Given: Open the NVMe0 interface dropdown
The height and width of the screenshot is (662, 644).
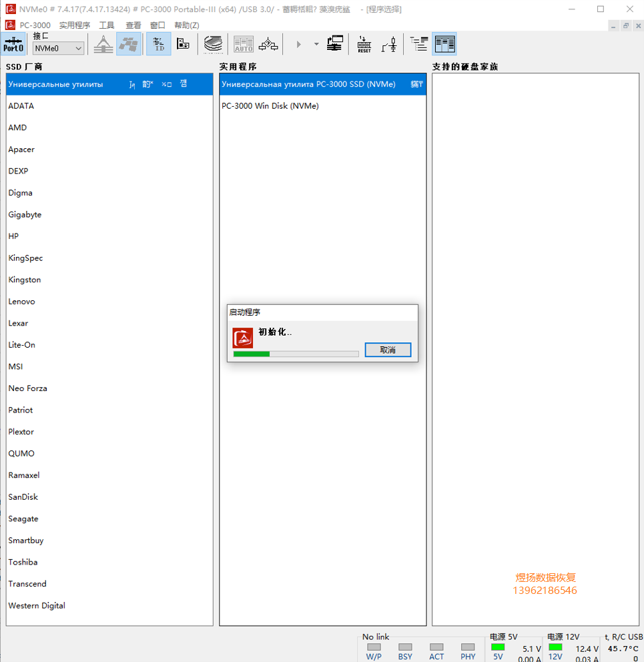Looking at the screenshot, I should (x=58, y=49).
